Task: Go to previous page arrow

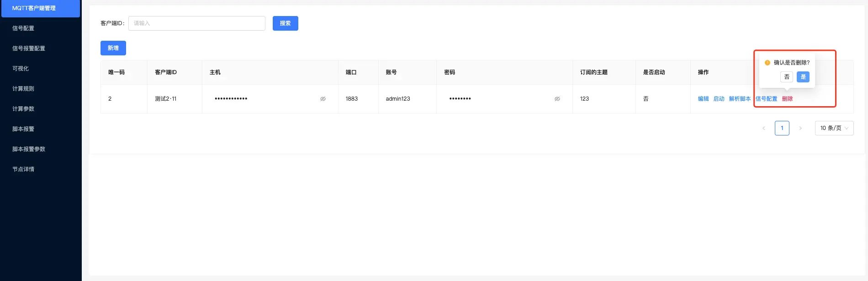Action: [x=764, y=128]
